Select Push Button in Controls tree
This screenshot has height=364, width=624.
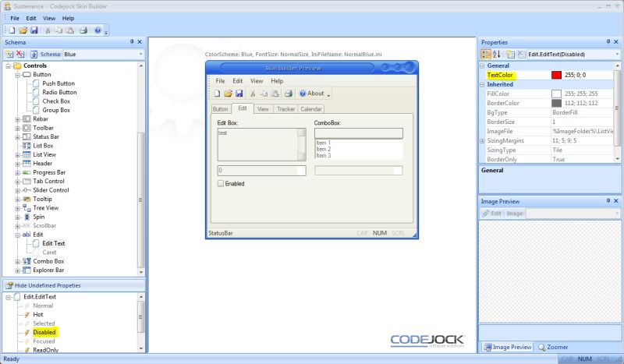58,83
